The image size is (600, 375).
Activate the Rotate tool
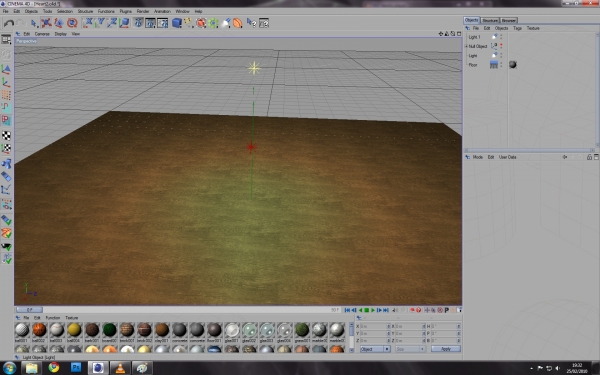coord(72,23)
